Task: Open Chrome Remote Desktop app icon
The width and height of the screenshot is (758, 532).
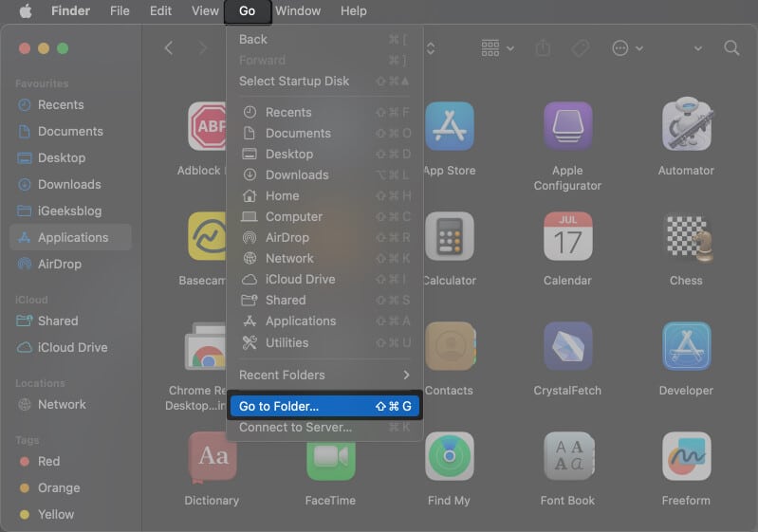Action: coord(206,346)
